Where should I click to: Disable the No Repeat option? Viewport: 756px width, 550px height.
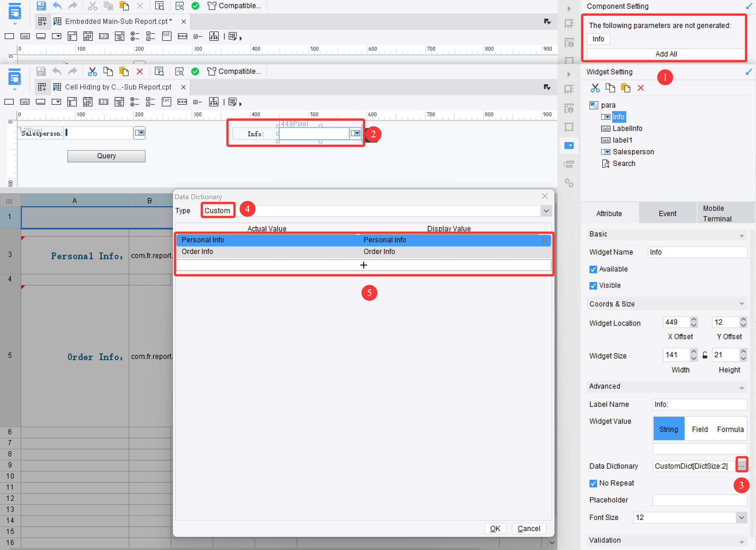coord(593,483)
